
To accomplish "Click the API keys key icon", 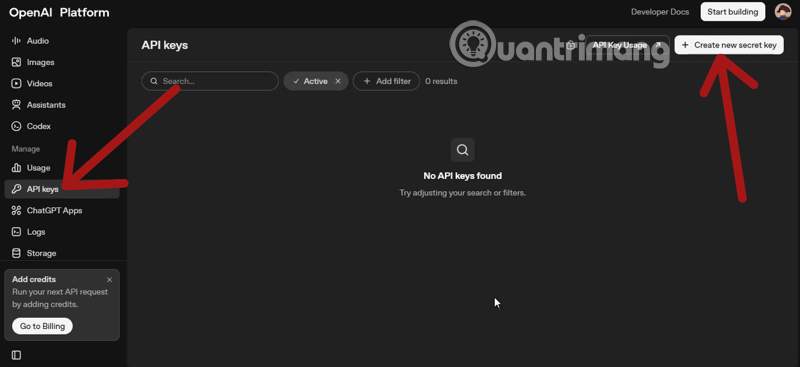I will 16,189.
